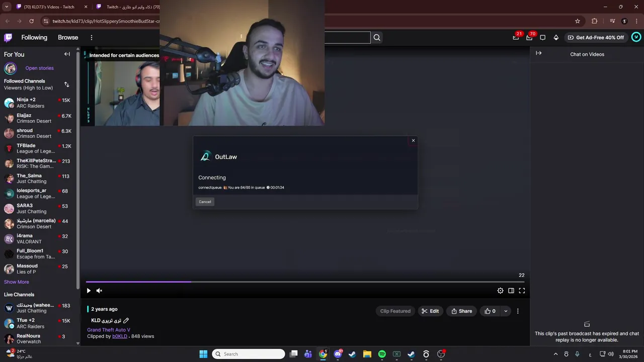
Task: Click the Windows taskbar Search box
Action: click(x=249, y=354)
